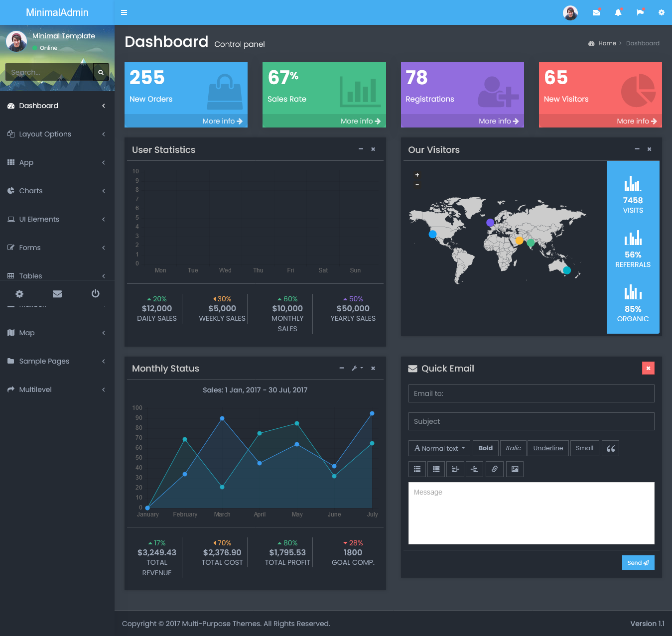The width and height of the screenshot is (672, 636).
Task: Toggle Italic formatting in Quick Email
Action: pos(513,448)
